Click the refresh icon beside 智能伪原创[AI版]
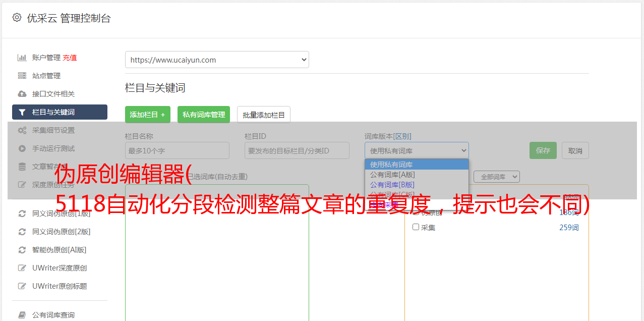Screen dimensions: 644x321 [x=22, y=250]
